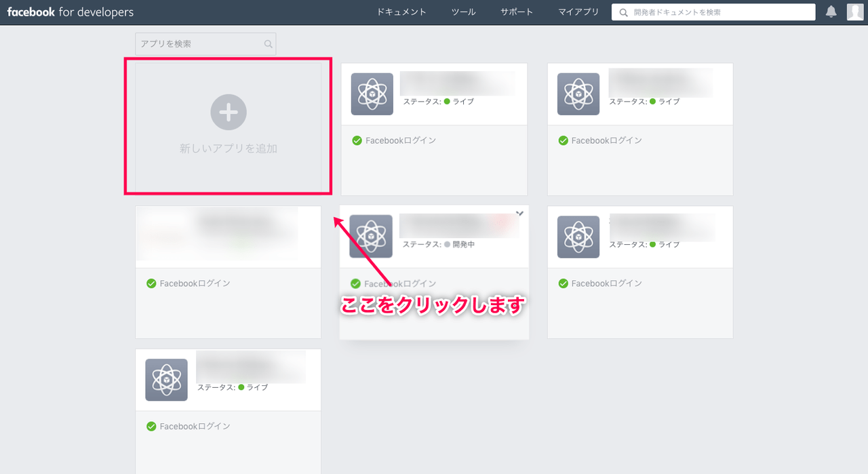Open the notifications bell
Image resolution: width=868 pixels, height=474 pixels.
(x=831, y=12)
